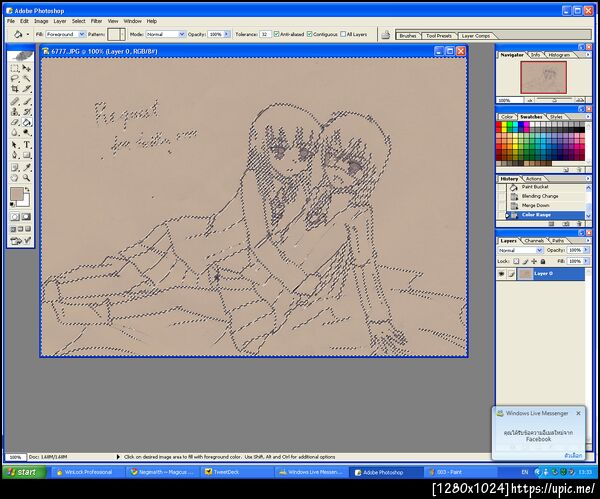Select the Paint Bucket tool in toolbox
Screen dimensions: 600x499
coord(26,122)
